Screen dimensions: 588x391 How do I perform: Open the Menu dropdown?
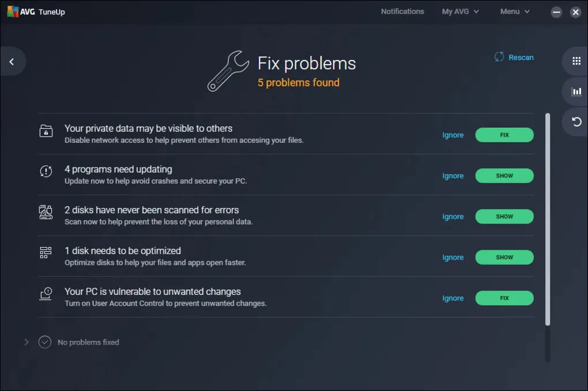tap(514, 12)
